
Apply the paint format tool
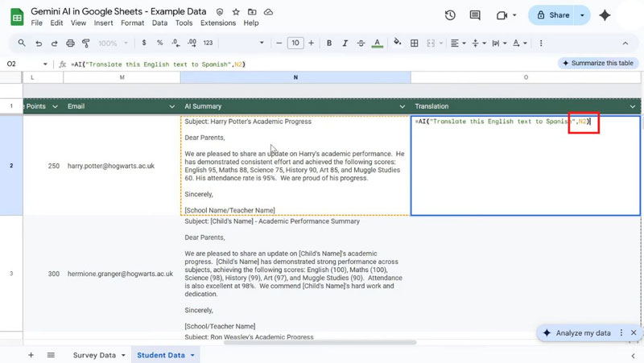(x=86, y=43)
